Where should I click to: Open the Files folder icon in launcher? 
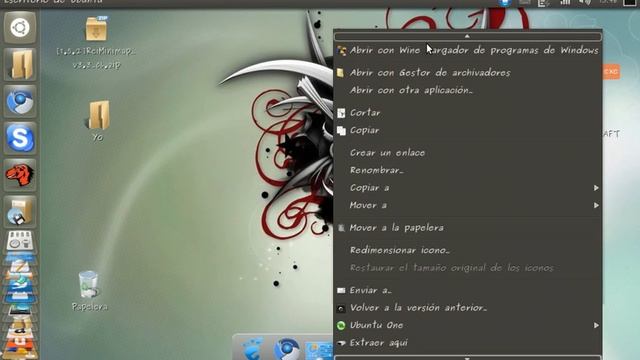pos(20,64)
